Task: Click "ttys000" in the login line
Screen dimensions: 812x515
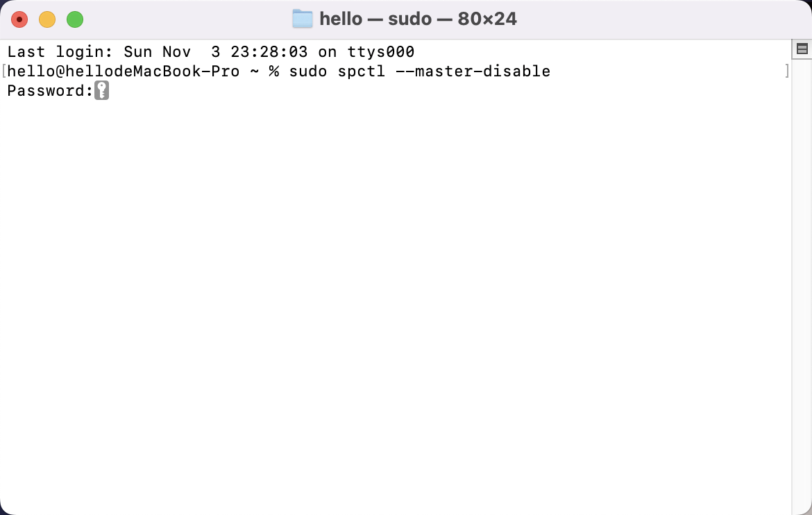Action: tap(380, 52)
